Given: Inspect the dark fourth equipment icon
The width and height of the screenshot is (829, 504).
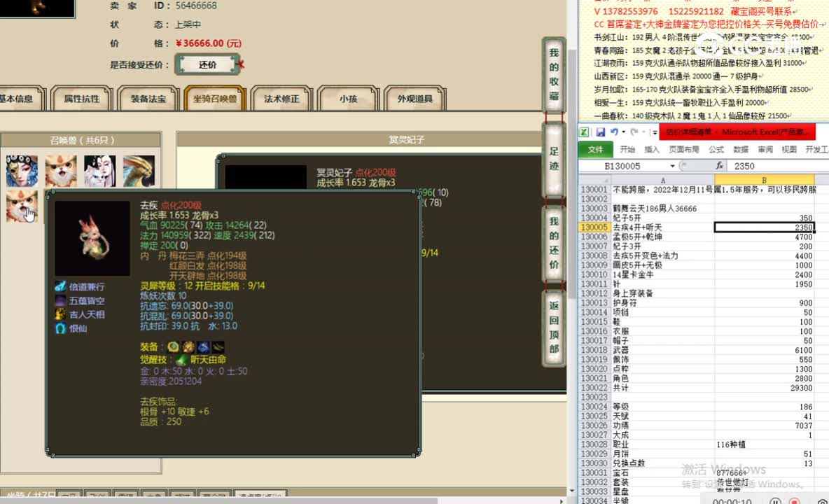Looking at the screenshot, I should pyautogui.click(x=218, y=346).
